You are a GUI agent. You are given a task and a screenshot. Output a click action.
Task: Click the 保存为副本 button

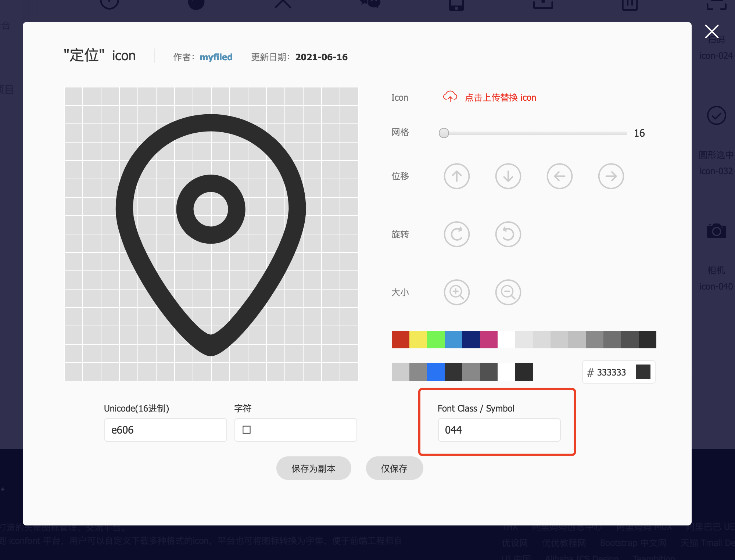(313, 468)
